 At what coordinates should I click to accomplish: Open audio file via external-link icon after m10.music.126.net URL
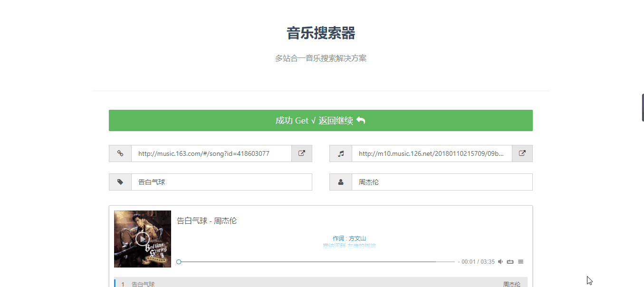coord(522,153)
